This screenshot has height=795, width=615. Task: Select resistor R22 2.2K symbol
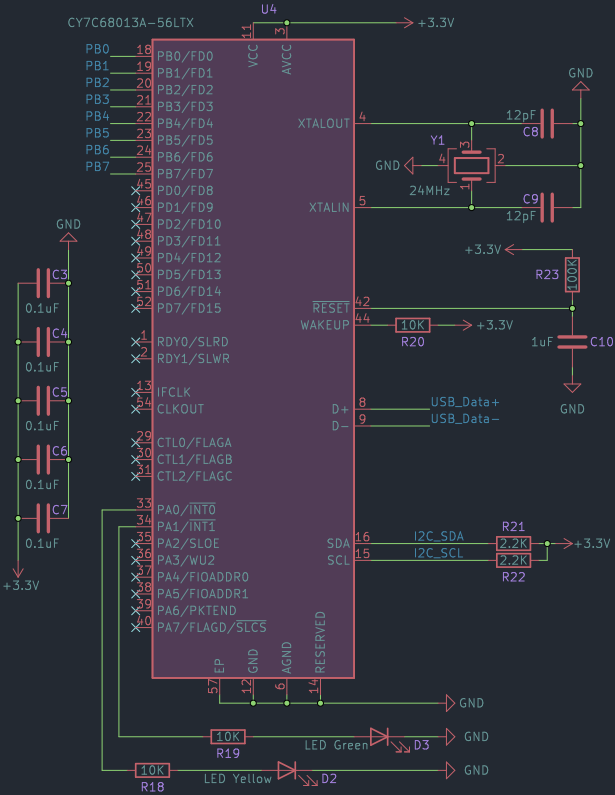pos(514,560)
